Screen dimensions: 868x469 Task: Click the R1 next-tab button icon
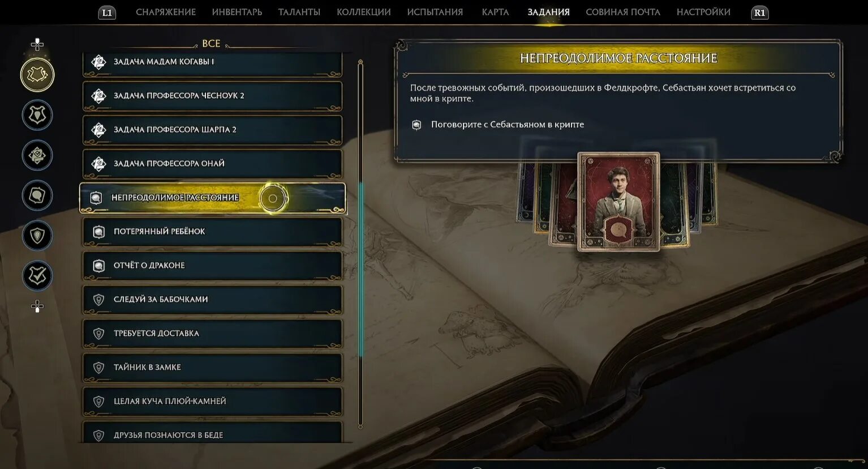click(759, 12)
